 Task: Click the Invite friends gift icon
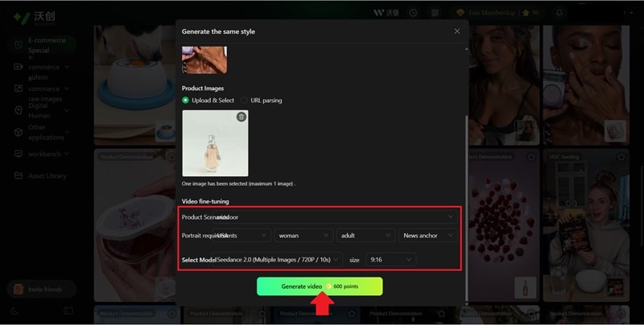tap(19, 290)
